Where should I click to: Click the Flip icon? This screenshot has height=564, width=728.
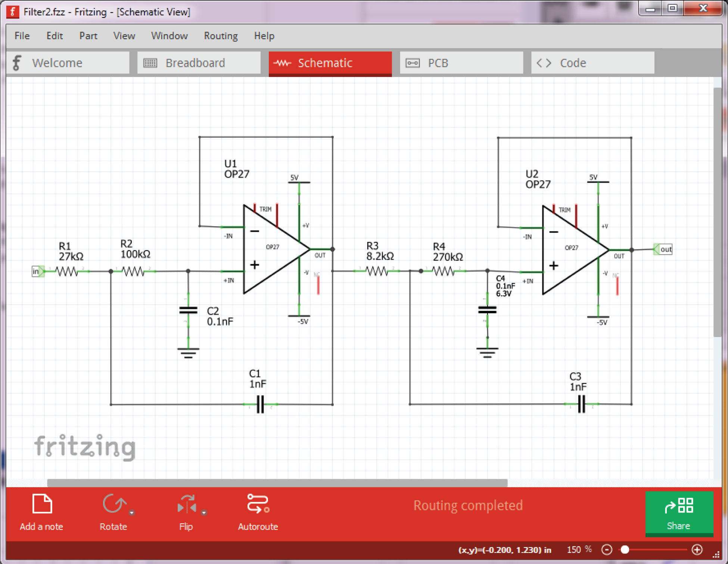tap(187, 504)
